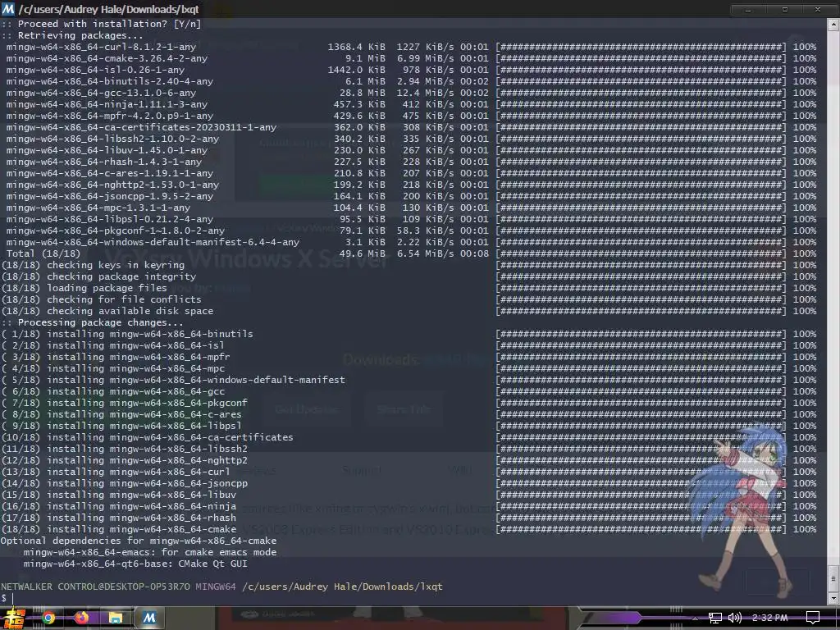Viewport: 840px width, 630px height.
Task: Click "mingw-w64-x86_64-ninja-1.11.1-3-any" download row
Action: [411, 104]
